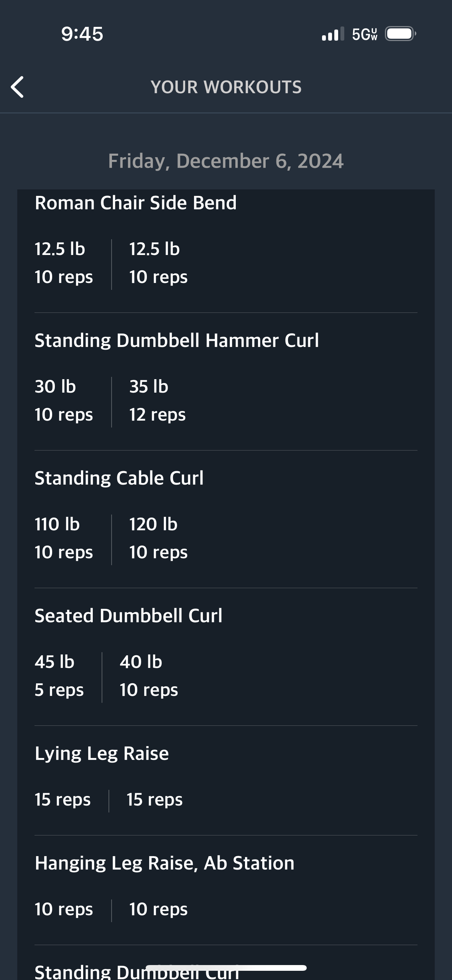Screen dimensions: 452x980
Task: Tap the 5G network indicator
Action: 365,34
